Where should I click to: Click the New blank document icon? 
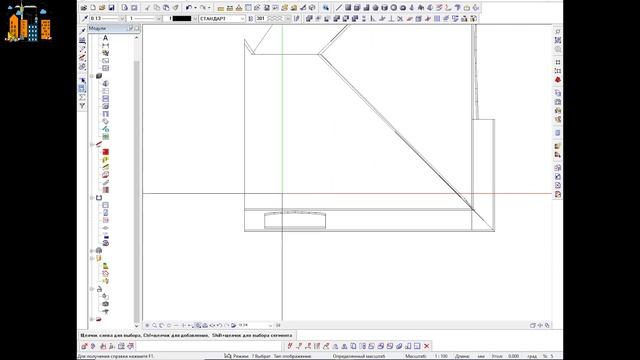tap(93, 8)
